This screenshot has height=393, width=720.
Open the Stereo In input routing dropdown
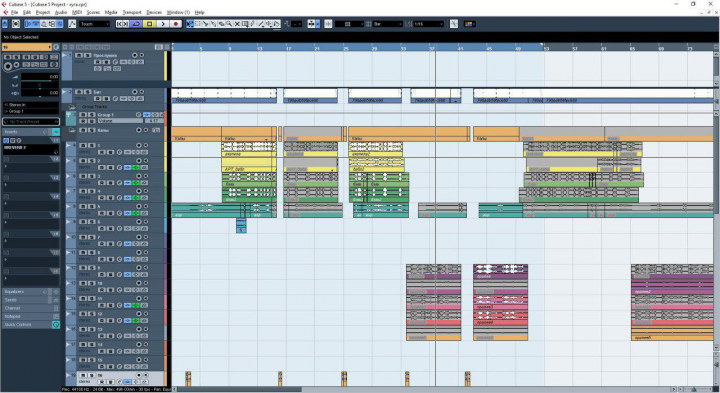(31, 105)
